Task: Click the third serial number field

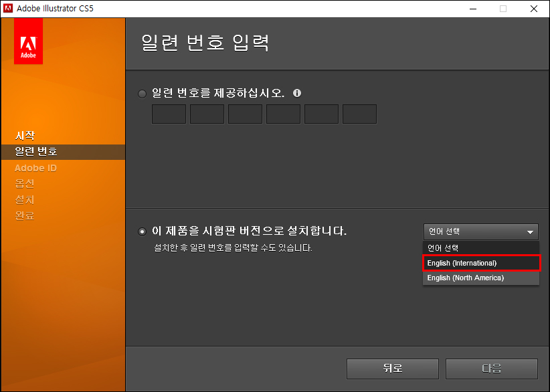Action: [245, 114]
